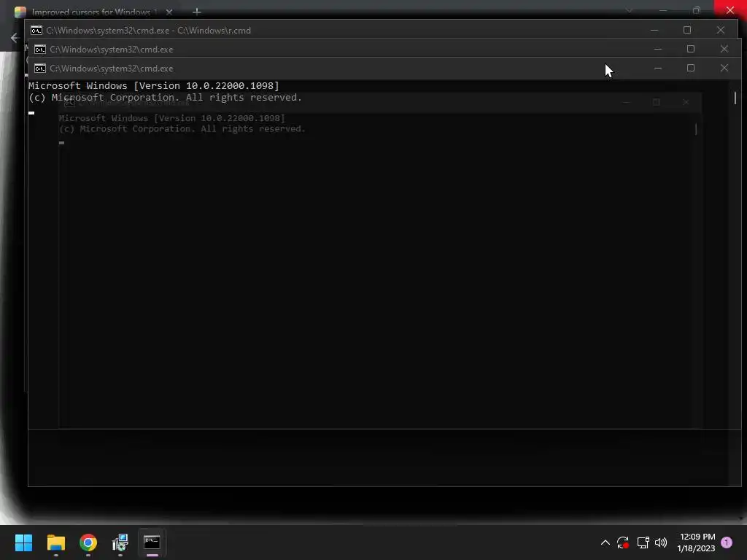The height and width of the screenshot is (560, 747).
Task: Select the 'Improved cursors for Windows' browser tab
Action: [x=90, y=12]
